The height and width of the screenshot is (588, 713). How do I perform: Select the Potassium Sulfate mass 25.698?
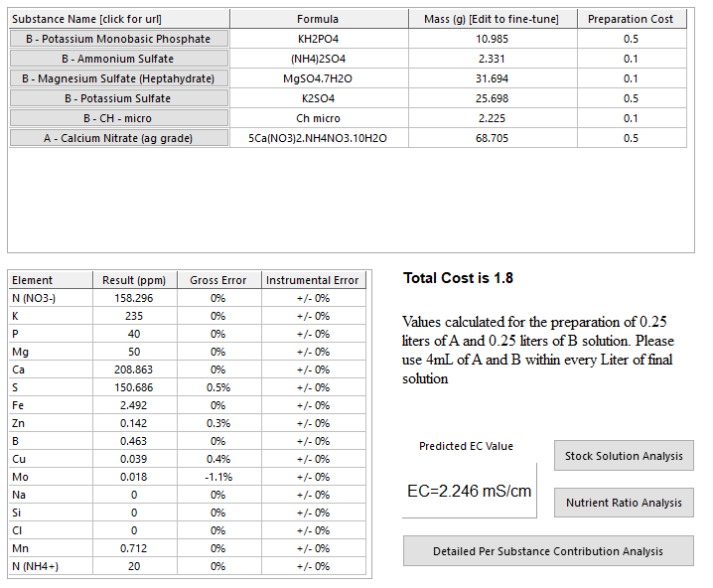tap(493, 98)
